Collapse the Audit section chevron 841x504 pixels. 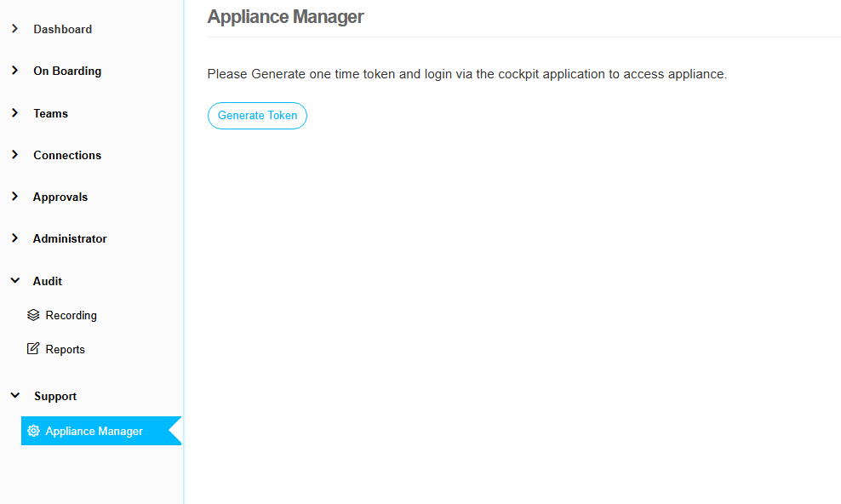(x=15, y=280)
